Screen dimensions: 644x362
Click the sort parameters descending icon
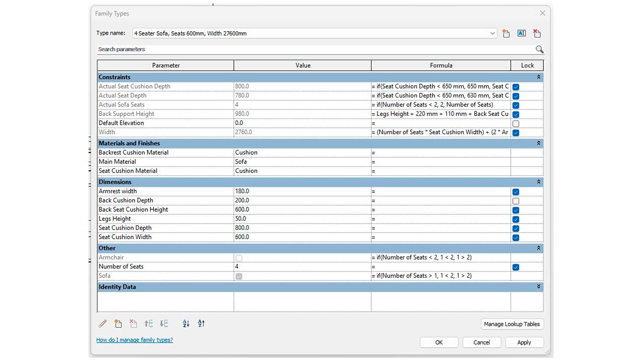pyautogui.click(x=201, y=323)
